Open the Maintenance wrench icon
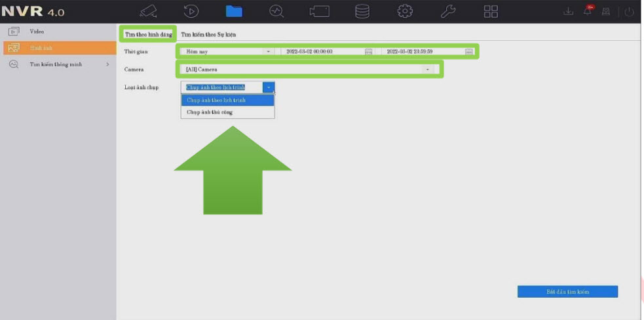Viewport: 644px width, 320px height. coord(448,11)
